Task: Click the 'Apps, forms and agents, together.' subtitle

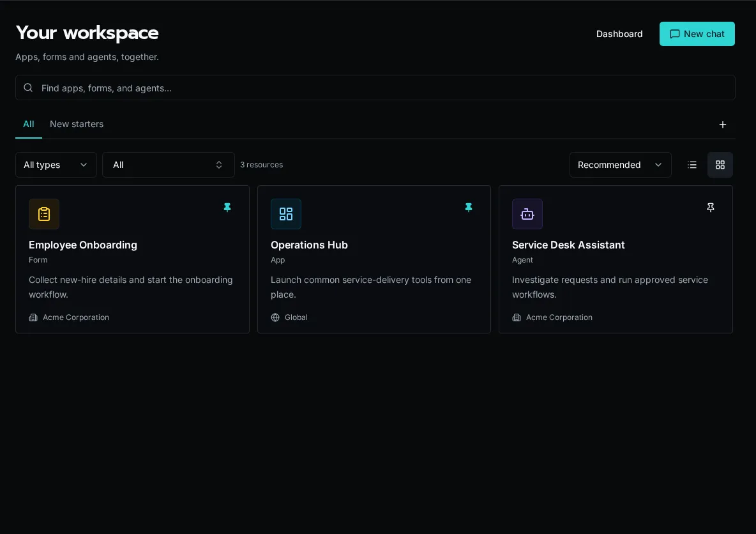Action: tap(87, 57)
